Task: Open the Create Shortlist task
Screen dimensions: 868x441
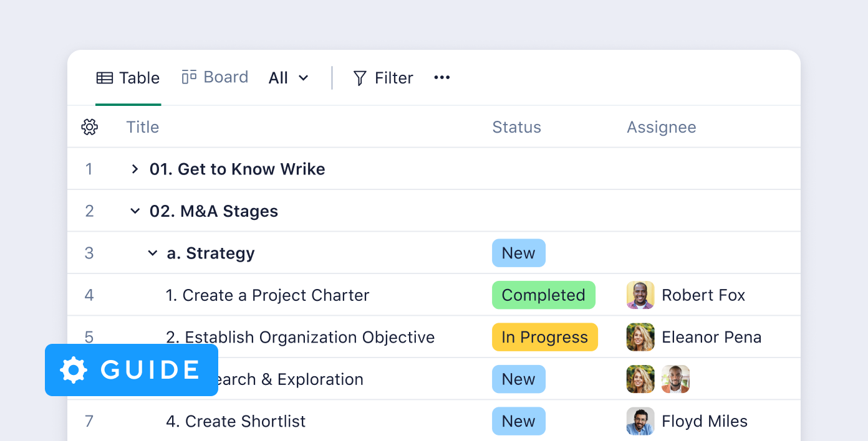Action: 236,421
